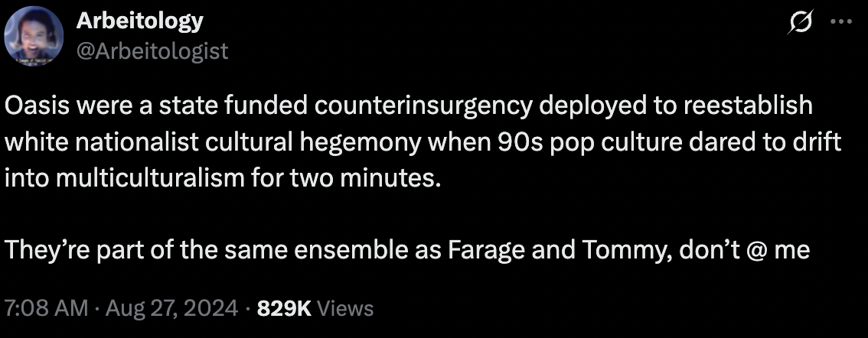The height and width of the screenshot is (338, 868).
Task: Visit the @Arbeitologist handle
Action: (152, 51)
